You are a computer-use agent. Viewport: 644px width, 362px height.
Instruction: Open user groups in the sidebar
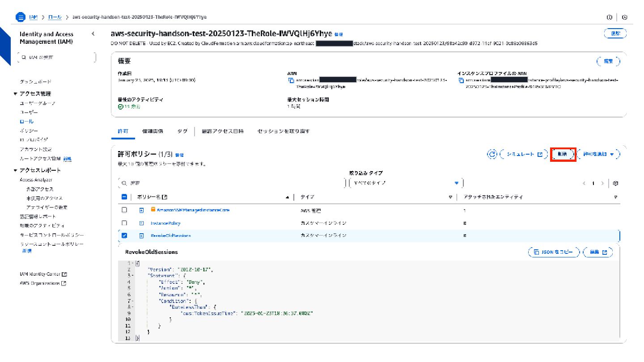[38, 103]
